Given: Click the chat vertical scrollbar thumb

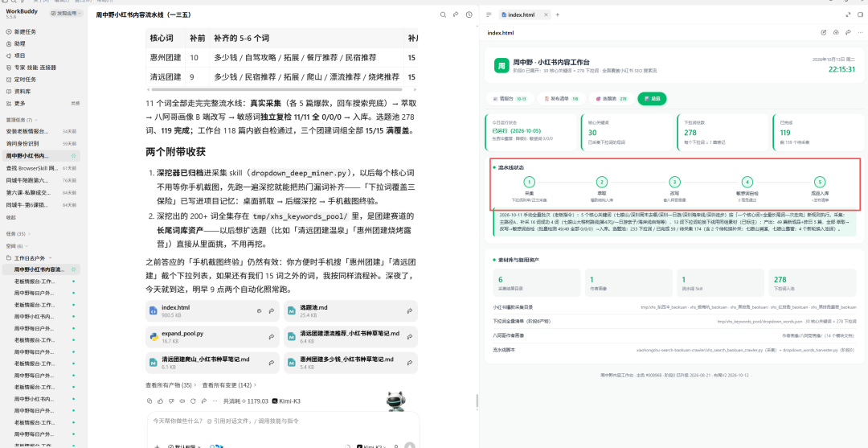Looking at the screenshot, I should 477,400.
